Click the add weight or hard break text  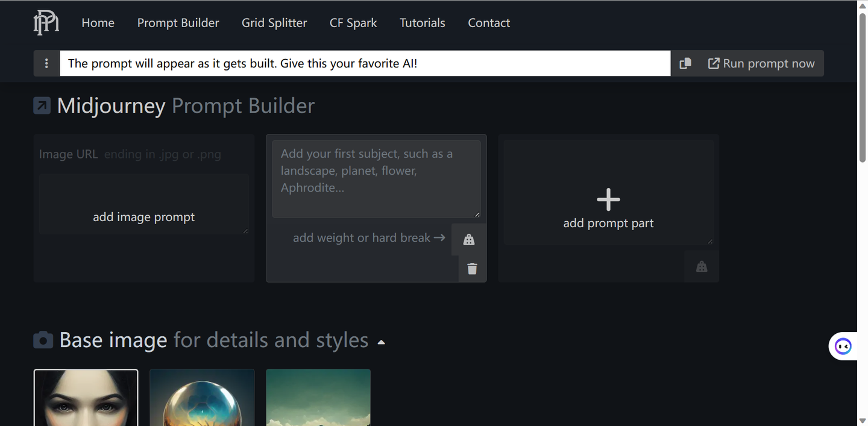click(x=369, y=238)
